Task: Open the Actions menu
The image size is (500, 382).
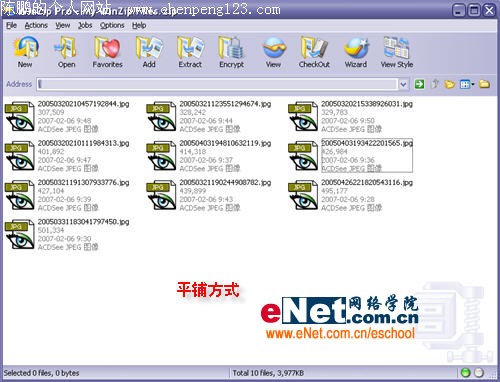Action: [36, 25]
